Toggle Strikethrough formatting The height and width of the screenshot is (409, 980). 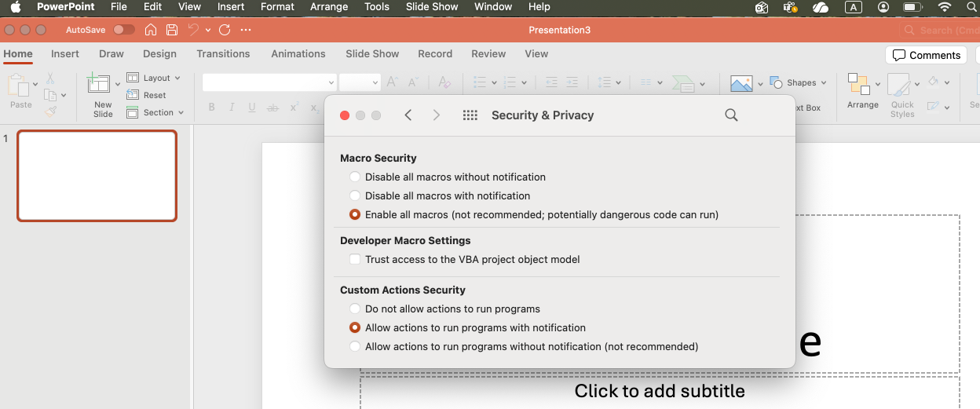tap(272, 108)
